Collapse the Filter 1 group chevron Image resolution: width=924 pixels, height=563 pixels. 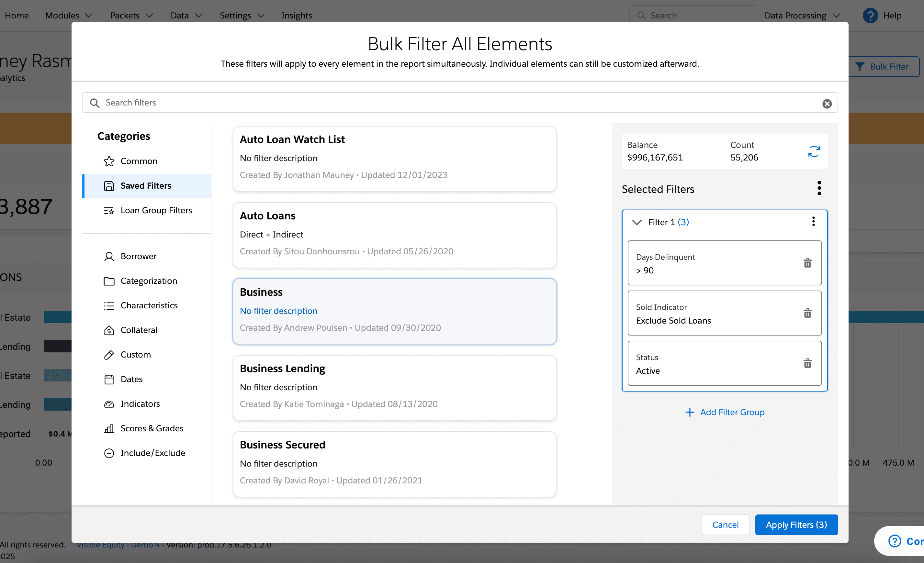[x=637, y=222]
